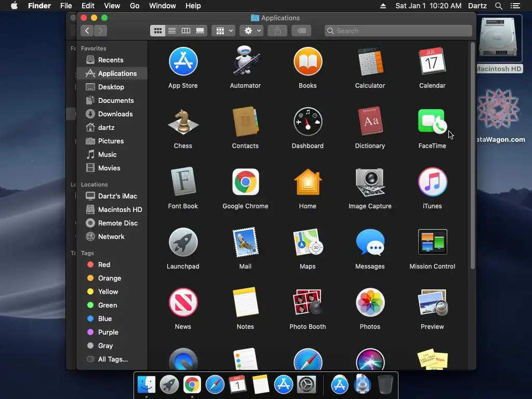Image resolution: width=532 pixels, height=399 pixels.
Task: Select the Books app icon
Action: click(308, 61)
